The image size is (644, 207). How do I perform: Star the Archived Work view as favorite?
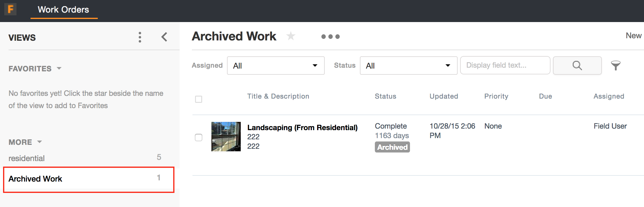pos(291,36)
